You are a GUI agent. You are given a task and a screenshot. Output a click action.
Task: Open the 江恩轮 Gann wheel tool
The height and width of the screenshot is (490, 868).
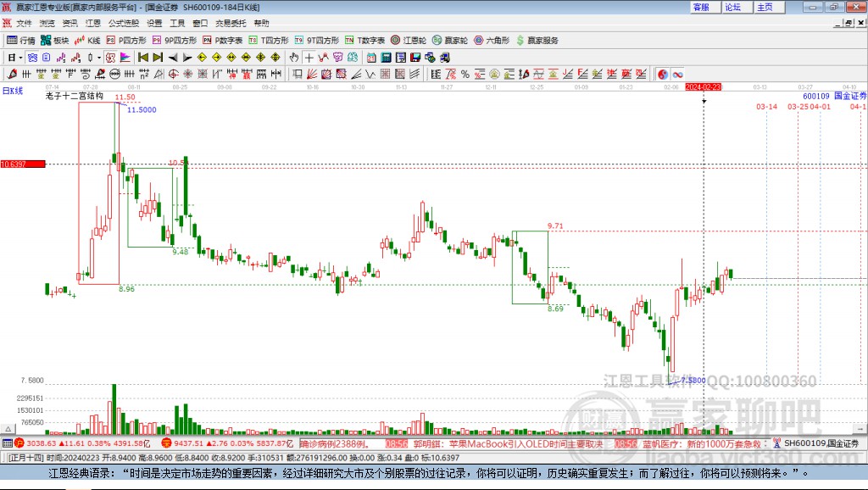[409, 41]
